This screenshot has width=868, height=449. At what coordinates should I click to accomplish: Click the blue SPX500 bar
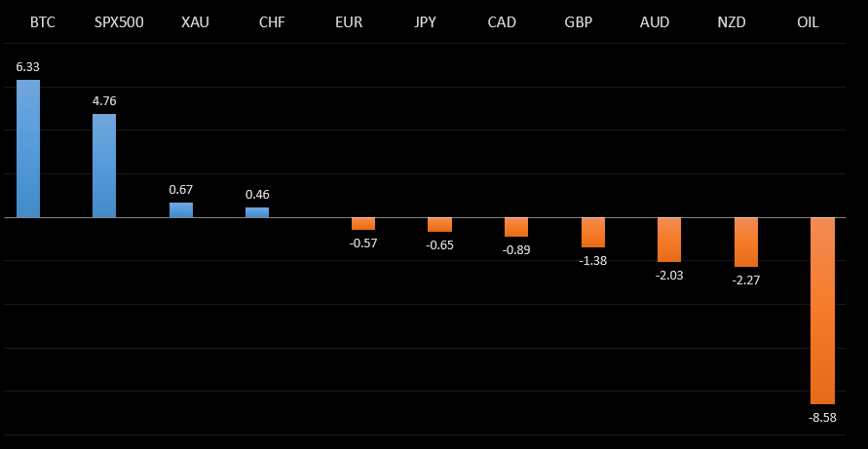tap(104, 166)
